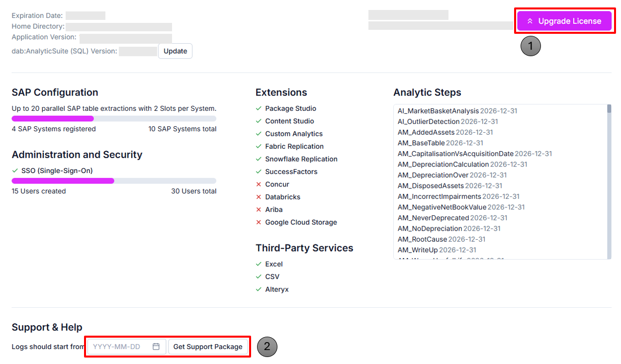
Task: Click the Users created progress bar
Action: tap(114, 181)
